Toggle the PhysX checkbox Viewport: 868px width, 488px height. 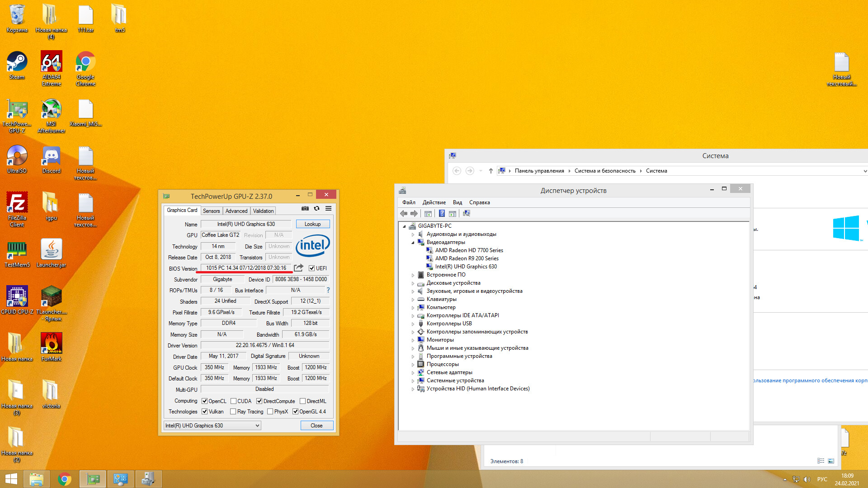coord(270,412)
